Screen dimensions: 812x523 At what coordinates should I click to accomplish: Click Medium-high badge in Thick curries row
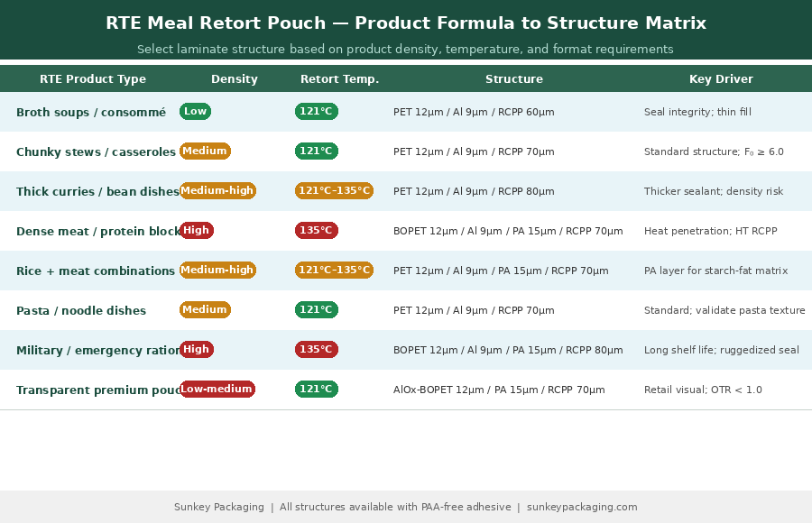pos(217,191)
